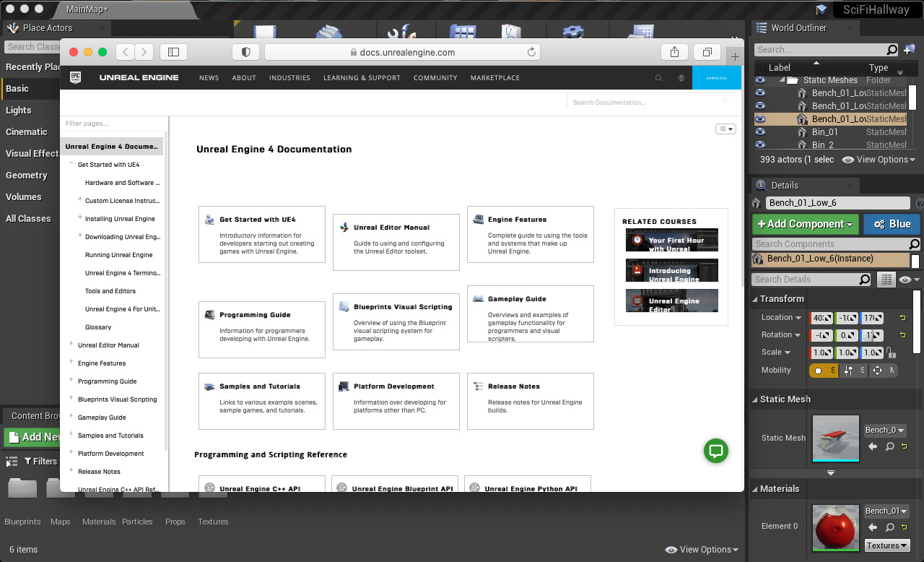Toggle visibility of the highlighted Bench_01_Low row
Viewport: 924px width, 562px height.
(760, 119)
